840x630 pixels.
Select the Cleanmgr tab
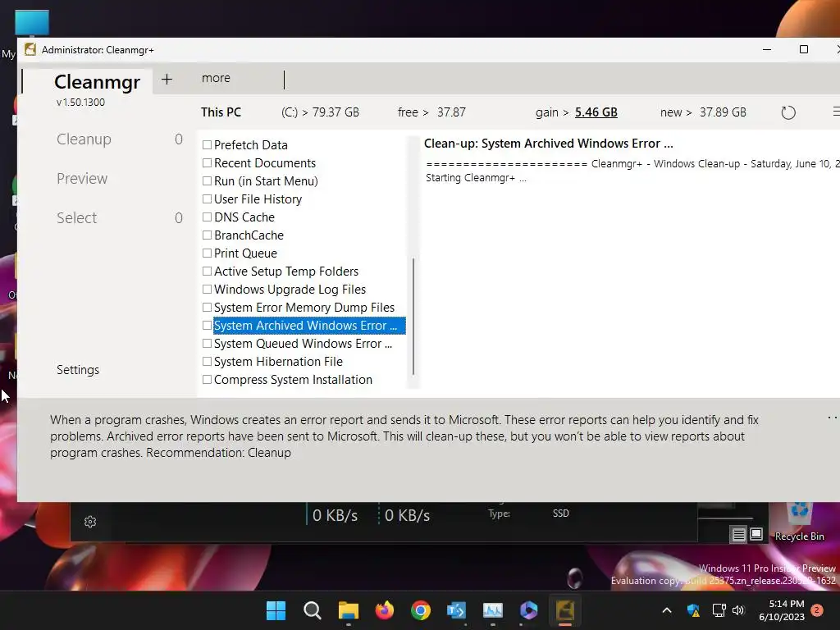(x=97, y=82)
